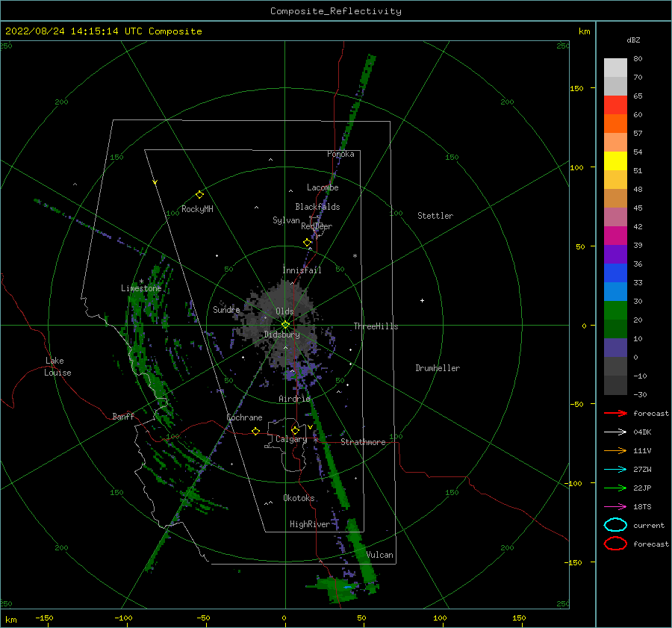
Task: Select the orange 111V arrow legend icon
Action: click(x=615, y=450)
